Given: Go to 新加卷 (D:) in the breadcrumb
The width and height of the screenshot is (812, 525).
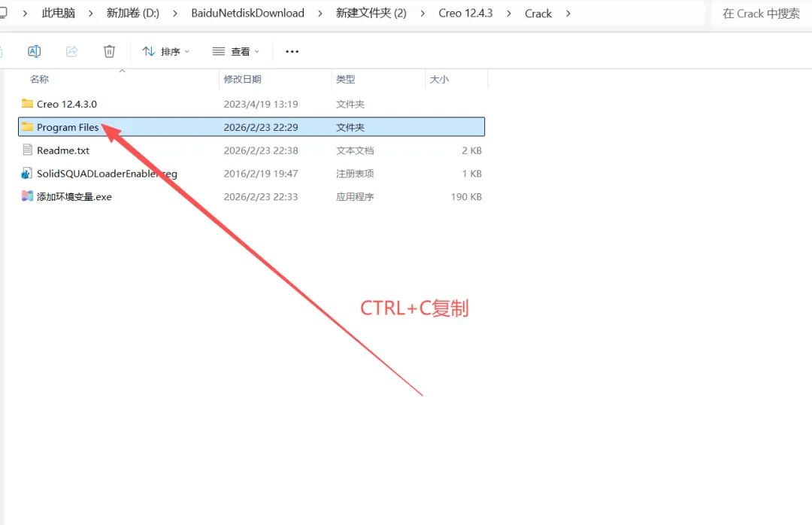Looking at the screenshot, I should click(x=133, y=14).
